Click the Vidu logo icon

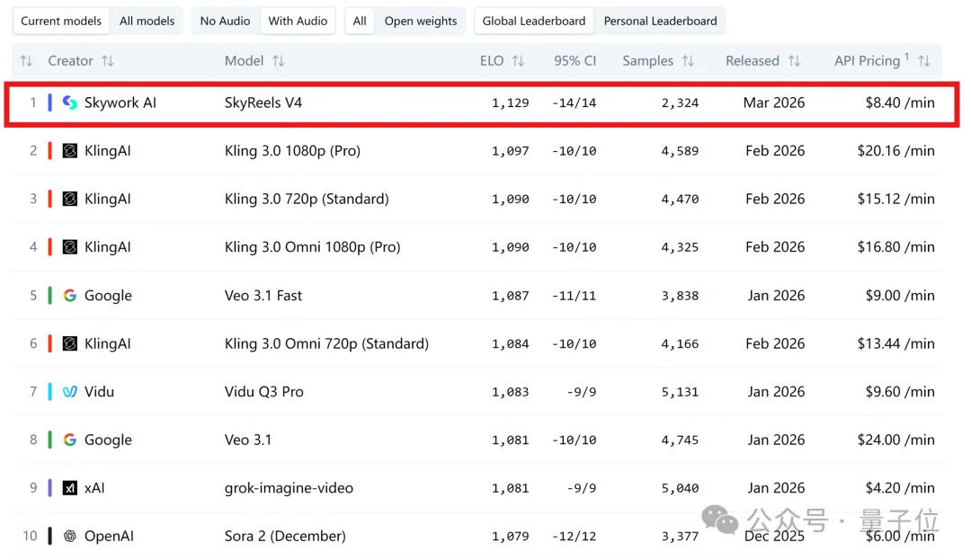click(69, 392)
